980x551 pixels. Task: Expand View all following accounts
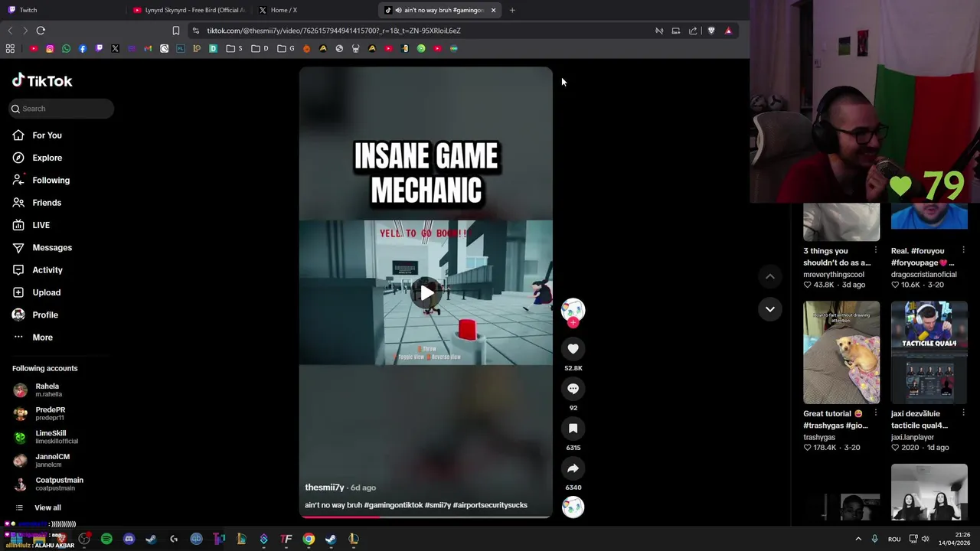pyautogui.click(x=38, y=507)
